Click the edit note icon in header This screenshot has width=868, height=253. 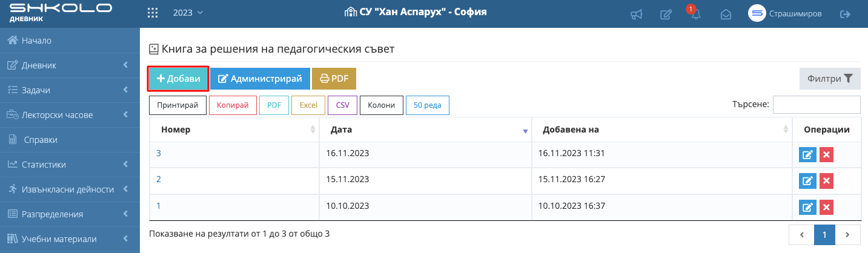click(666, 13)
